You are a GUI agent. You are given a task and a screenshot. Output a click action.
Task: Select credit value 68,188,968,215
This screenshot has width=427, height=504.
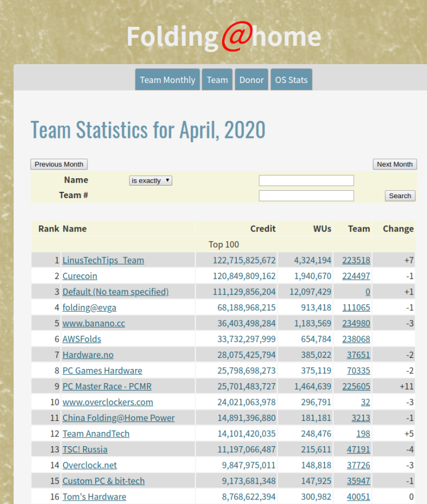coord(247,308)
